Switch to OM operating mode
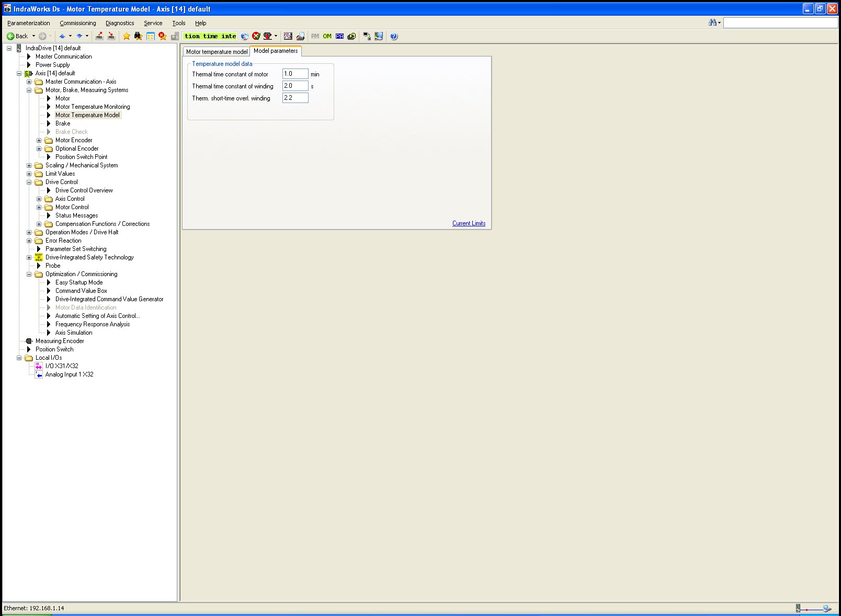This screenshot has height=616, width=841. [327, 36]
